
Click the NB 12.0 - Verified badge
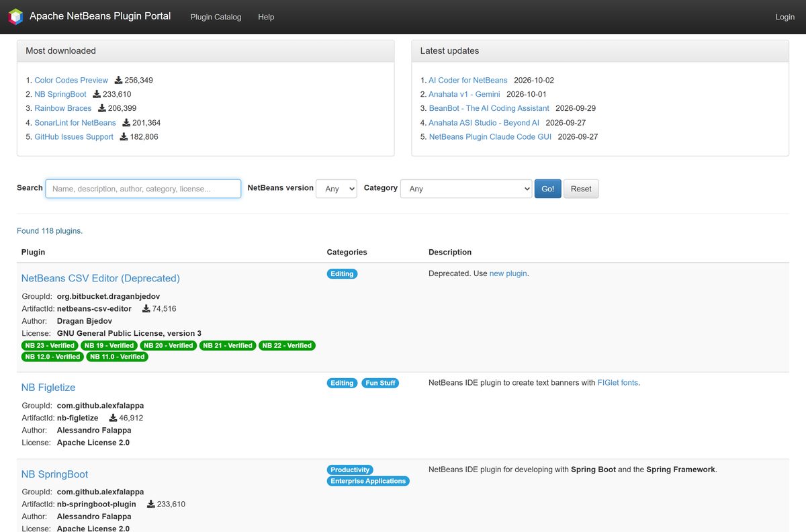52,357
